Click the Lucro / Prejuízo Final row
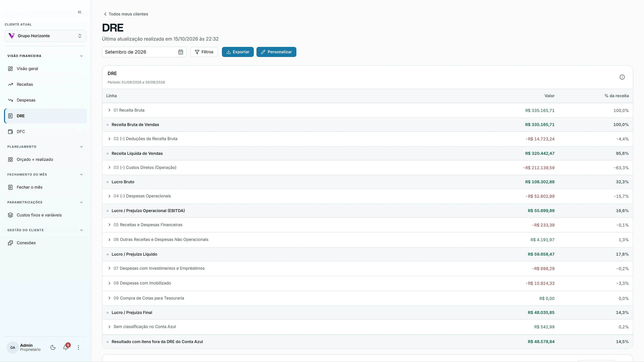The image size is (644, 362). click(367, 313)
